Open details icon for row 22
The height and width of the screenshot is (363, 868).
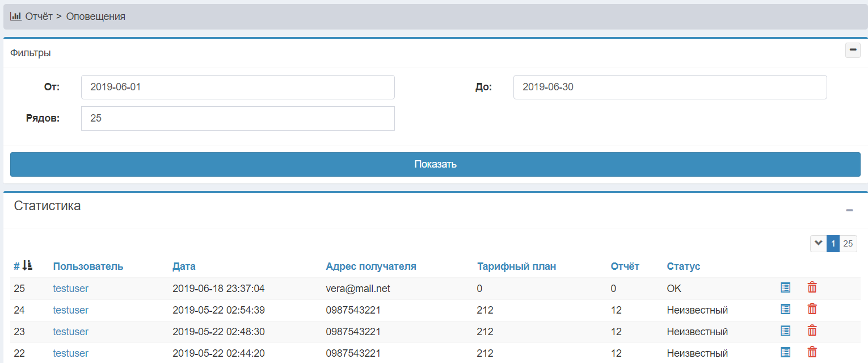pyautogui.click(x=785, y=352)
